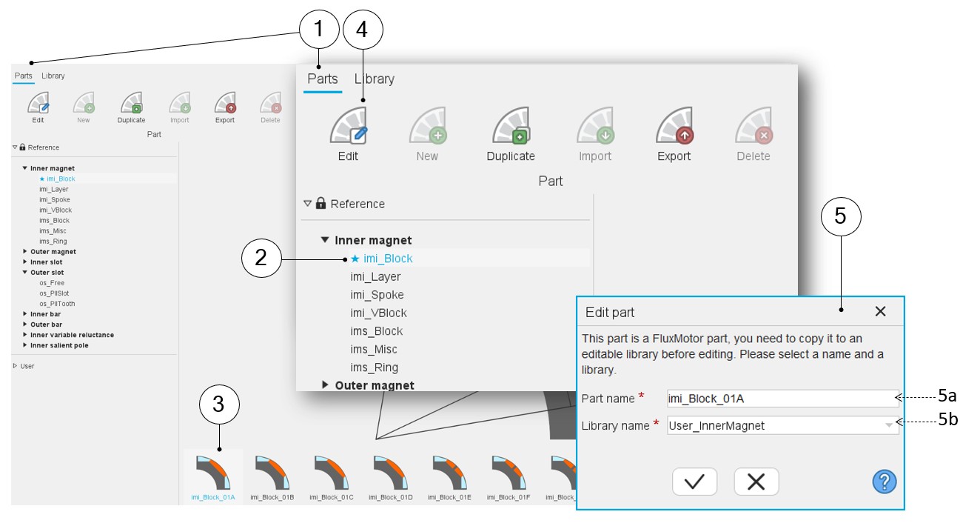Open help in Edit part dialog
Viewport: 980px width, 526px height.
[885, 482]
